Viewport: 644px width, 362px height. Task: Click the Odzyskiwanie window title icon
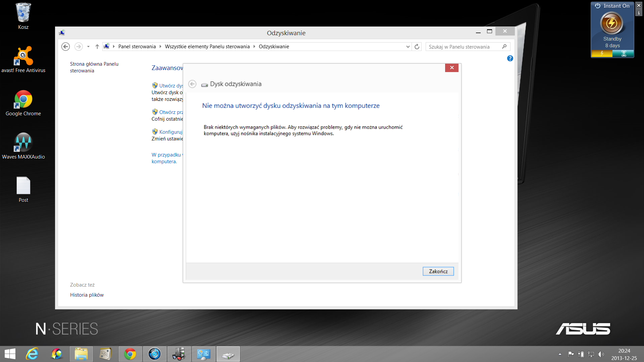62,33
